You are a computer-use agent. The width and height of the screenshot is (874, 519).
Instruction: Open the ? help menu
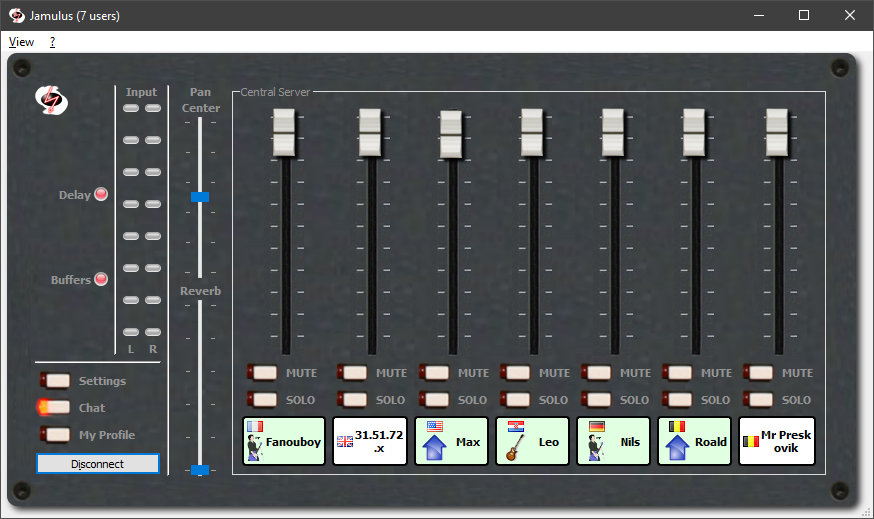click(52, 42)
